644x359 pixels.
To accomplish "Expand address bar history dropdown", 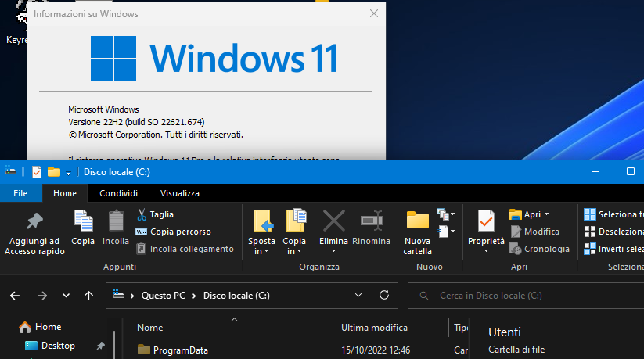I will click(x=358, y=296).
